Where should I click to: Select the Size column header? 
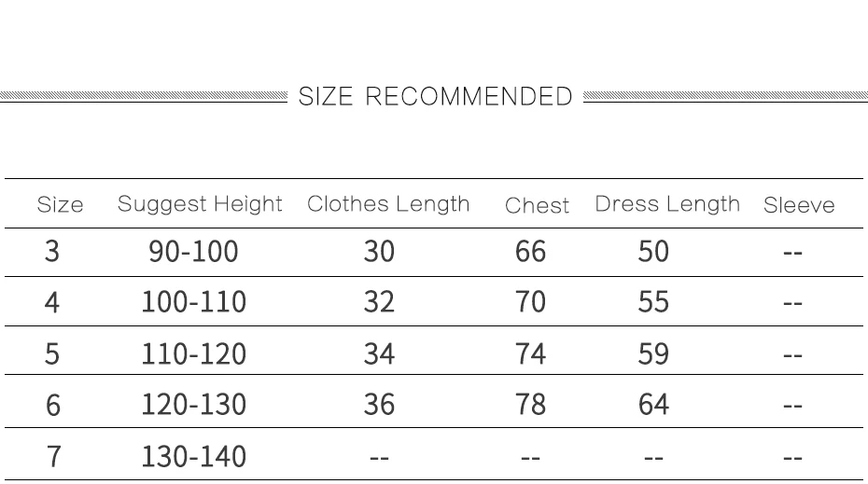tap(61, 204)
